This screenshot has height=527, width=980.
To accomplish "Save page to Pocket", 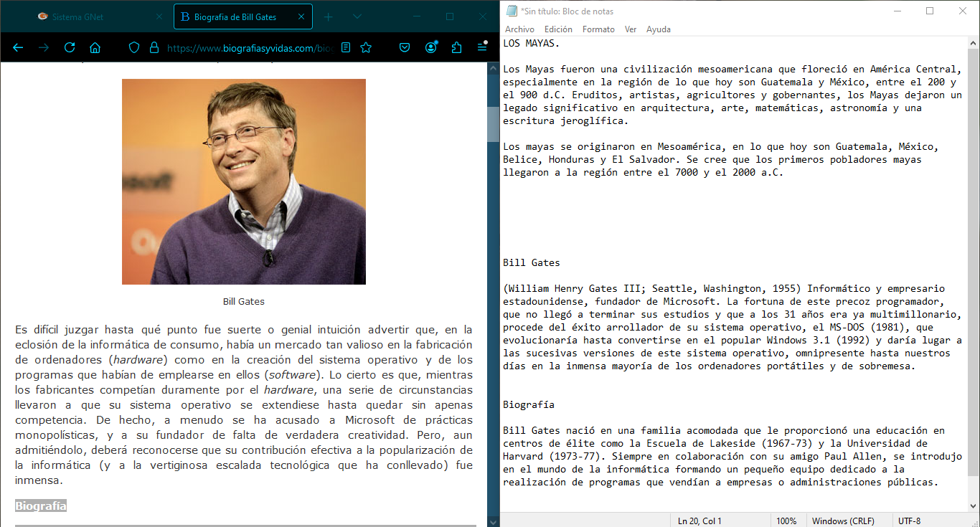I will [405, 47].
